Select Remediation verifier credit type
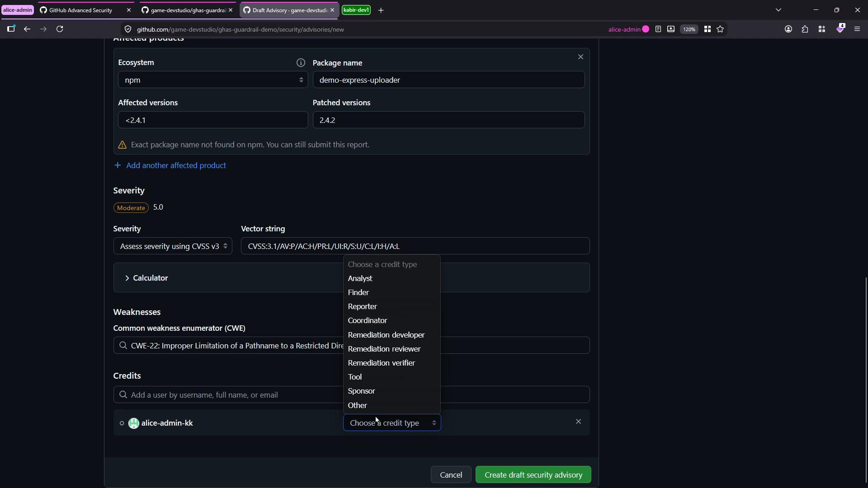This screenshot has width=868, height=488. click(x=392, y=363)
